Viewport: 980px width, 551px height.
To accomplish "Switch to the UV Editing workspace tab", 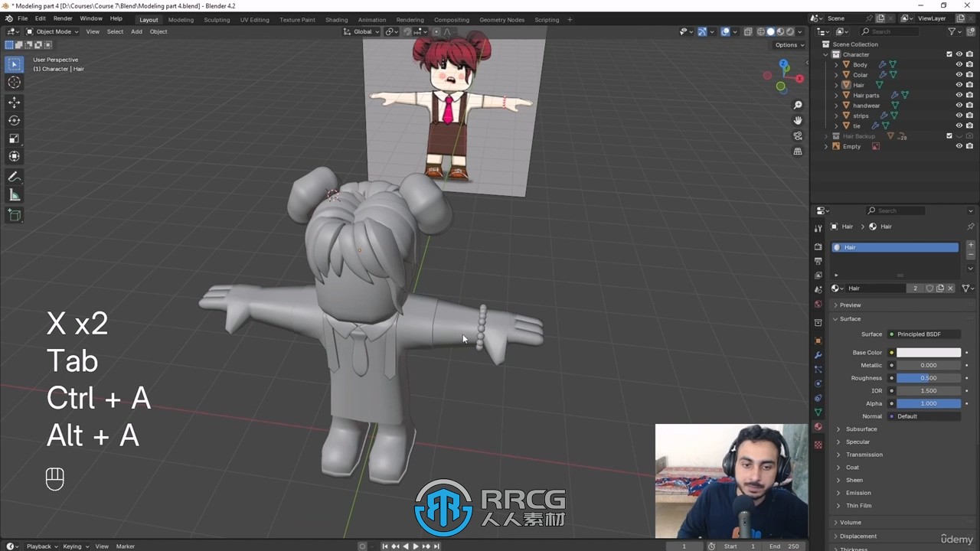I will [254, 20].
